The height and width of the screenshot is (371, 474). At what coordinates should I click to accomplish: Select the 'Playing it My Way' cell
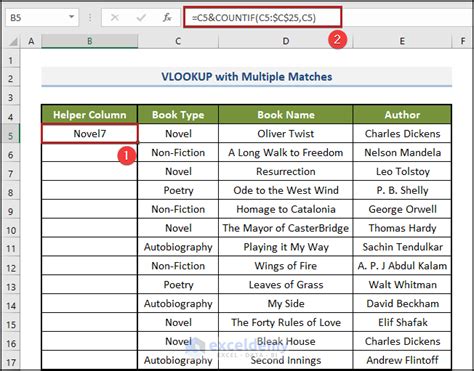pos(286,247)
